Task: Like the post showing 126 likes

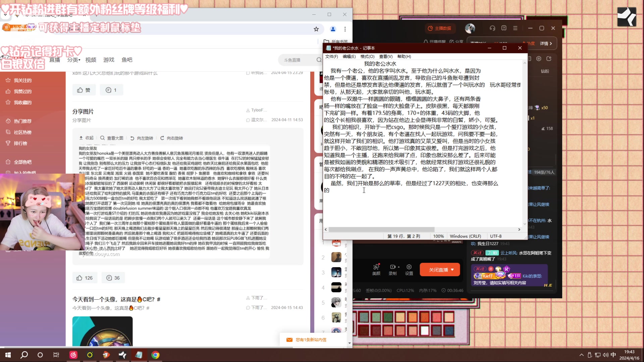Action: pyautogui.click(x=85, y=278)
